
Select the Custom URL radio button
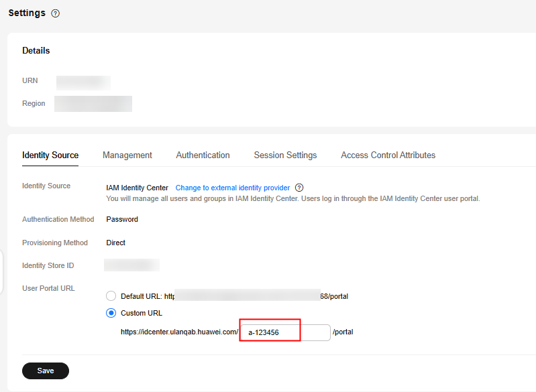(x=111, y=313)
